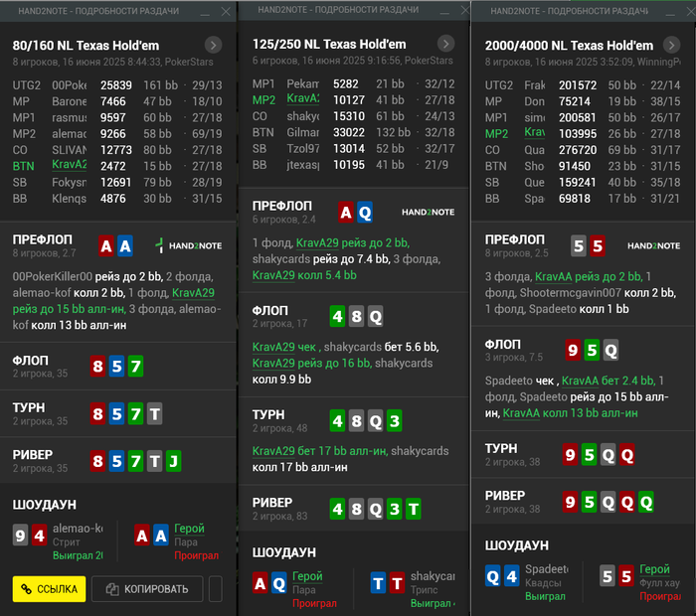Select BTN Sho player row
This screenshot has height=616, width=696.
click(x=583, y=166)
